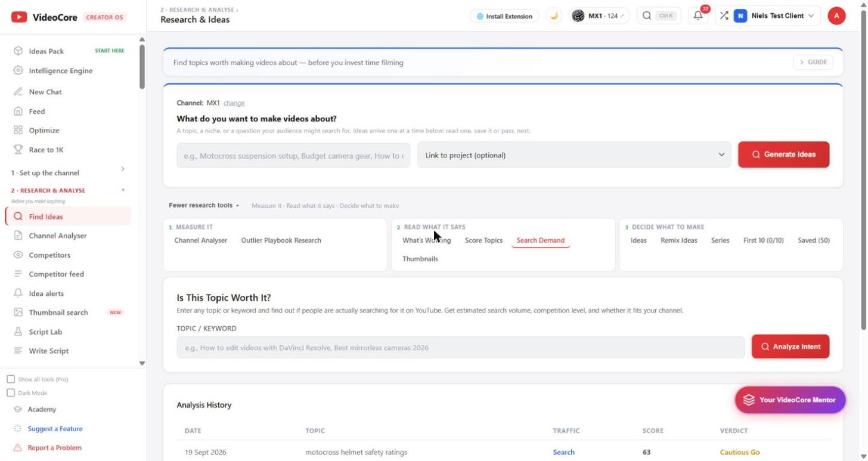Click the channel change link
Image resolution: width=868 pixels, height=461 pixels.
[234, 103]
